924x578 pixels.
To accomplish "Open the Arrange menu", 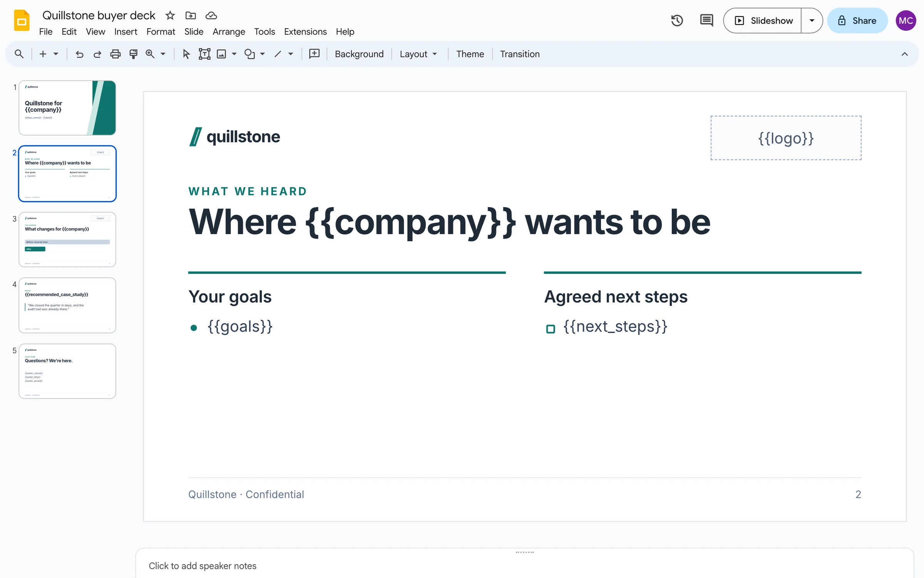I will [229, 32].
